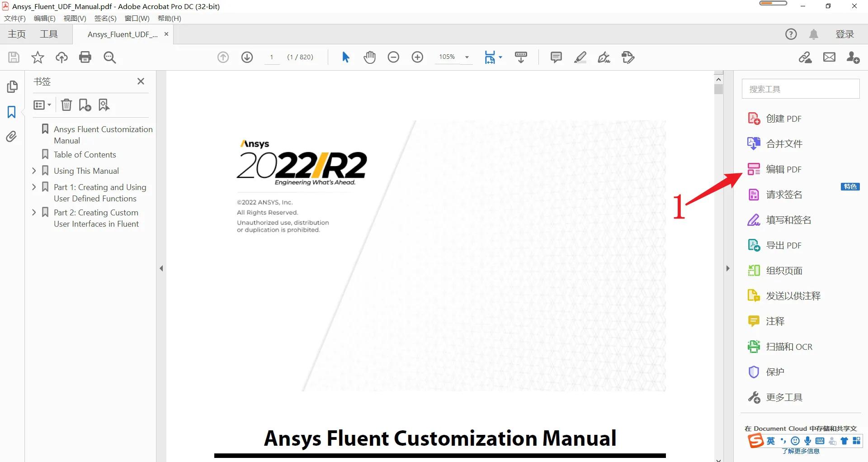Select the arrow selection tool
868x462 pixels.
click(346, 57)
